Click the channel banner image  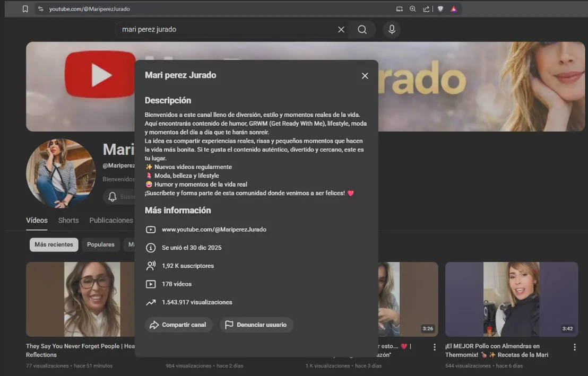click(x=481, y=86)
